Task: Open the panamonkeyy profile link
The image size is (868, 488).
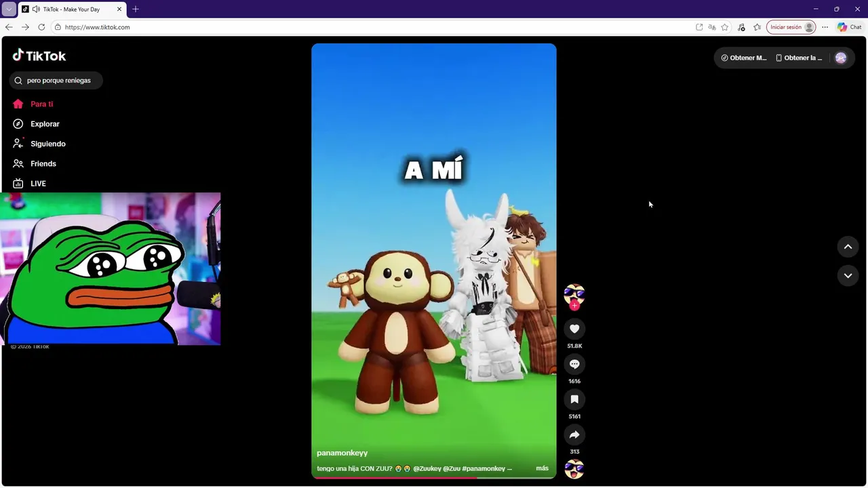Action: [342, 453]
